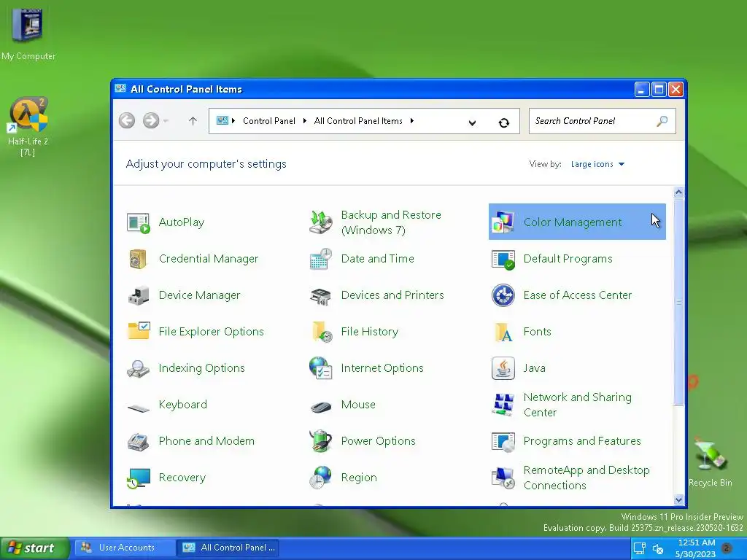Viewport: 747px width, 560px height.
Task: Open the Devices and Printers icon
Action: point(321,296)
